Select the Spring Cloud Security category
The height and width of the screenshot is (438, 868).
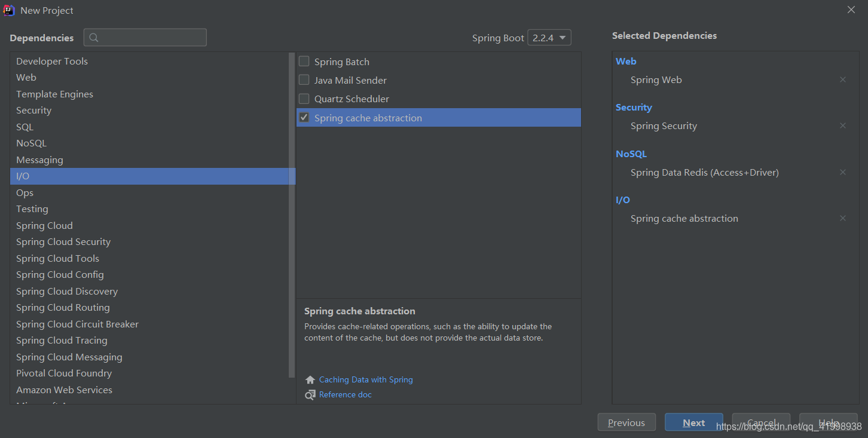(x=149, y=241)
